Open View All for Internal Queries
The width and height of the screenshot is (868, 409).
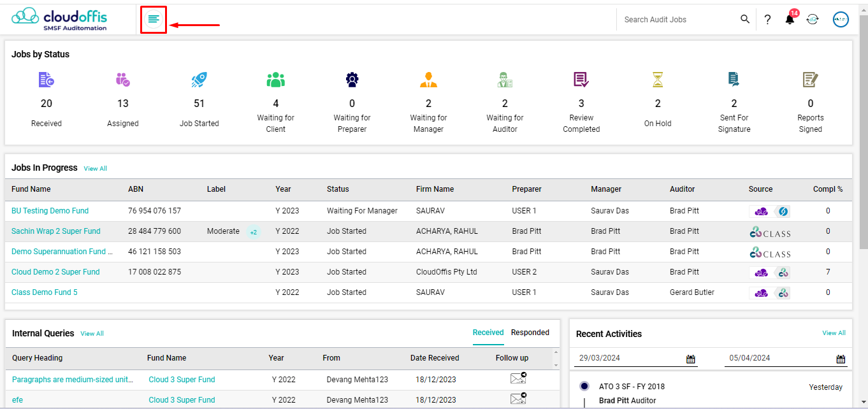[92, 334]
